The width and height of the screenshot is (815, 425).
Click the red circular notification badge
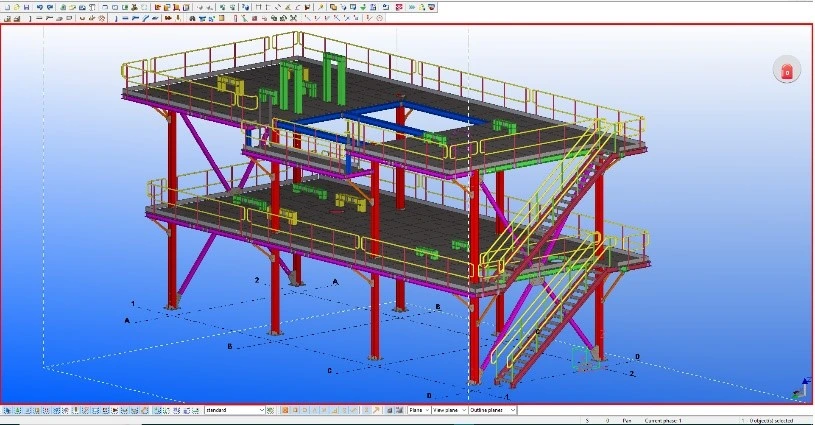pyautogui.click(x=787, y=71)
